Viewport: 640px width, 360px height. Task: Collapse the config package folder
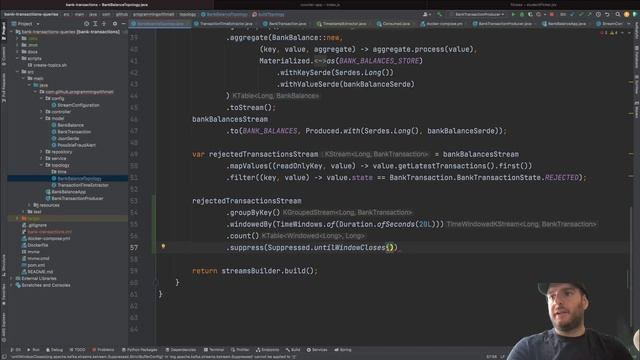pos(41,98)
